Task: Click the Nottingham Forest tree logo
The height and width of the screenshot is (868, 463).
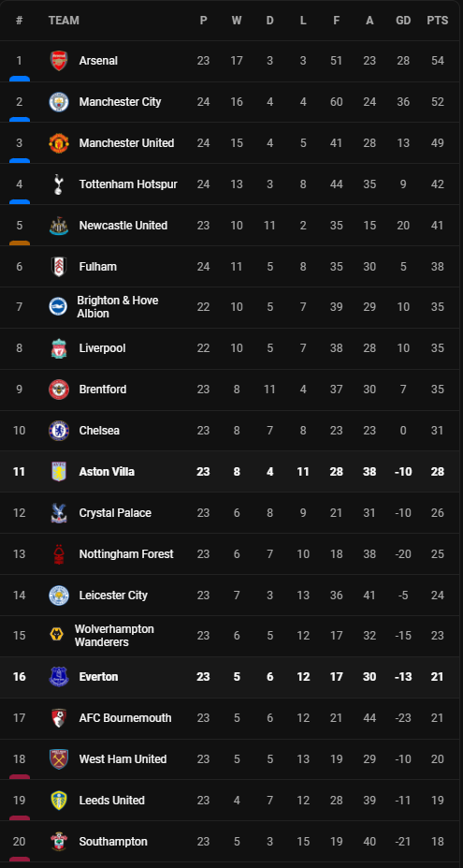Action: (59, 554)
